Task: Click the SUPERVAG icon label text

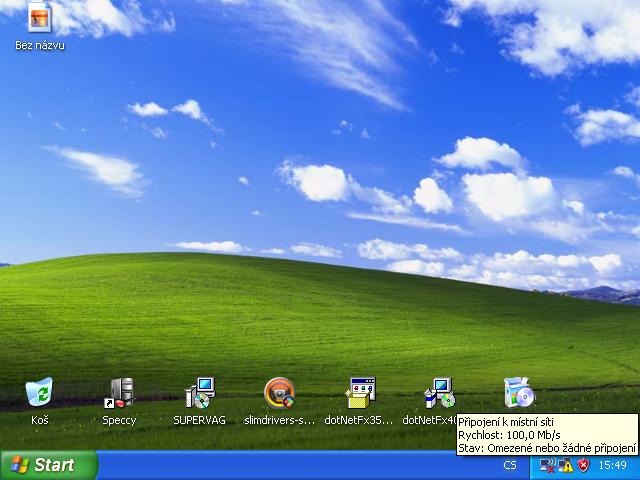Action: tap(199, 421)
